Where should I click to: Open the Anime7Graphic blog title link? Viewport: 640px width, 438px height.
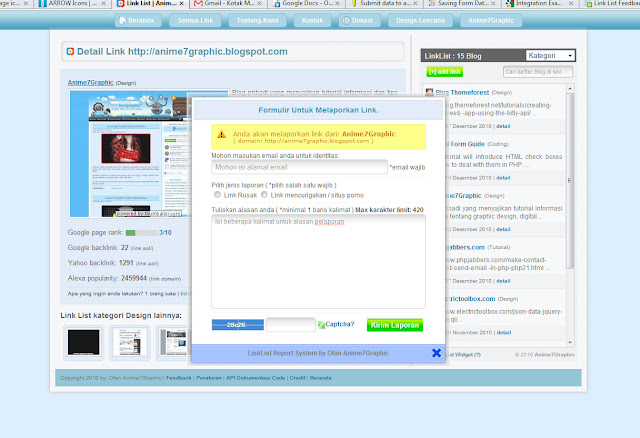[x=91, y=82]
